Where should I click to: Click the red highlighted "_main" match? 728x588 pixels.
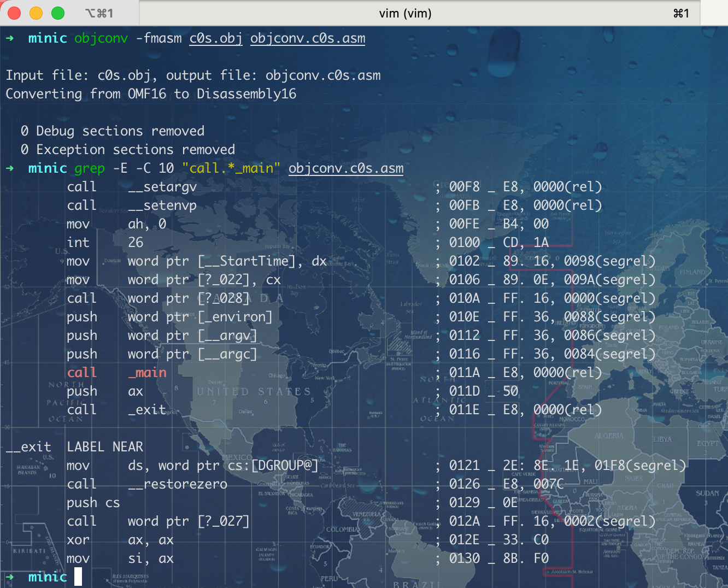[x=147, y=373]
